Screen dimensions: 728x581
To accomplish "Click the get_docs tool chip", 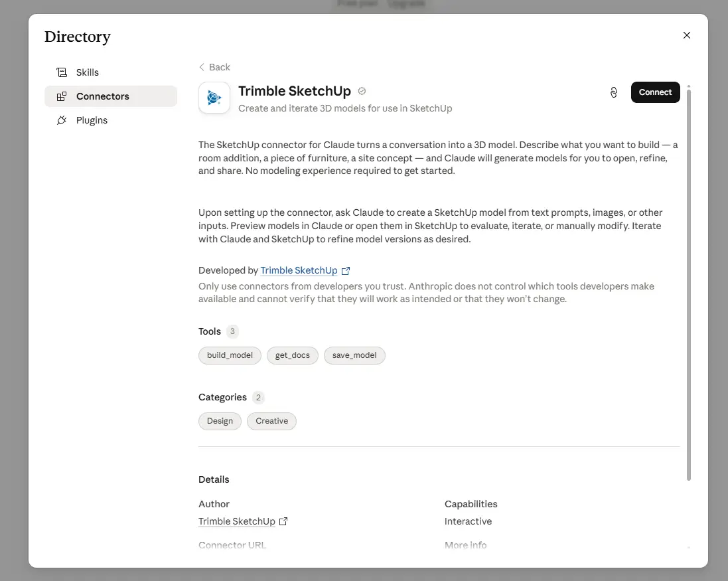I will point(293,355).
